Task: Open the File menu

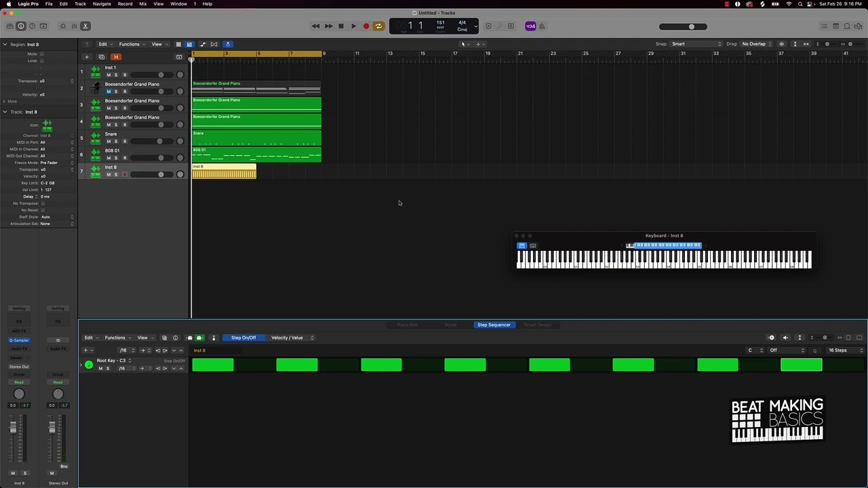Action: coord(49,4)
